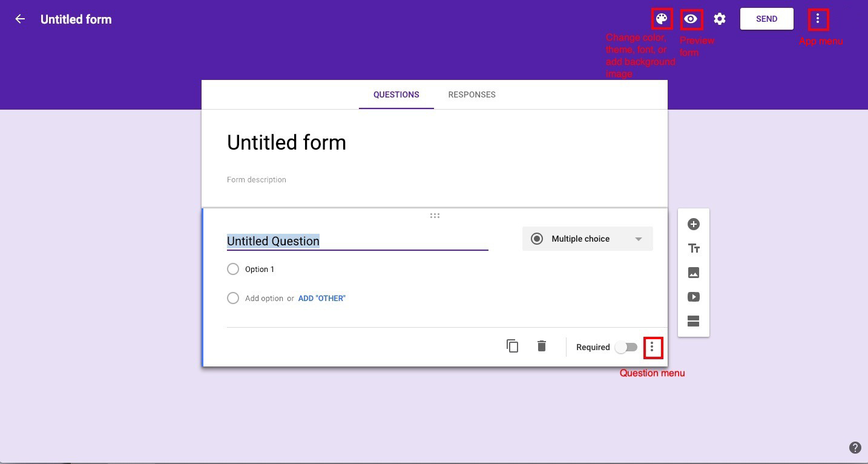Select the Add option radio button
This screenshot has height=464, width=868.
[233, 298]
